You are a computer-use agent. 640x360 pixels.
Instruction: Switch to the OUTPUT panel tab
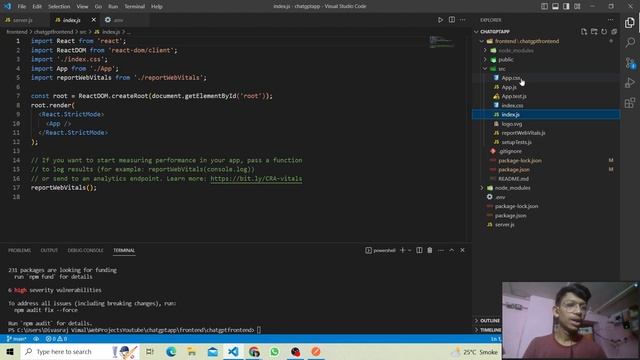49,250
